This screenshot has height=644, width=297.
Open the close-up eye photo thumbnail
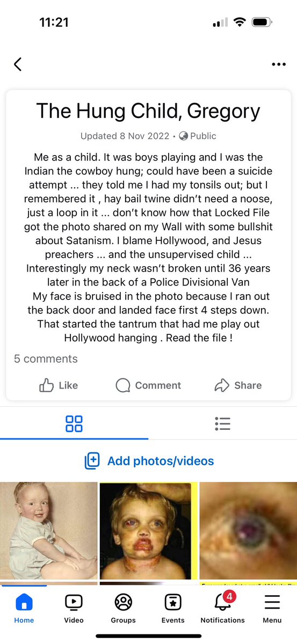point(248,531)
